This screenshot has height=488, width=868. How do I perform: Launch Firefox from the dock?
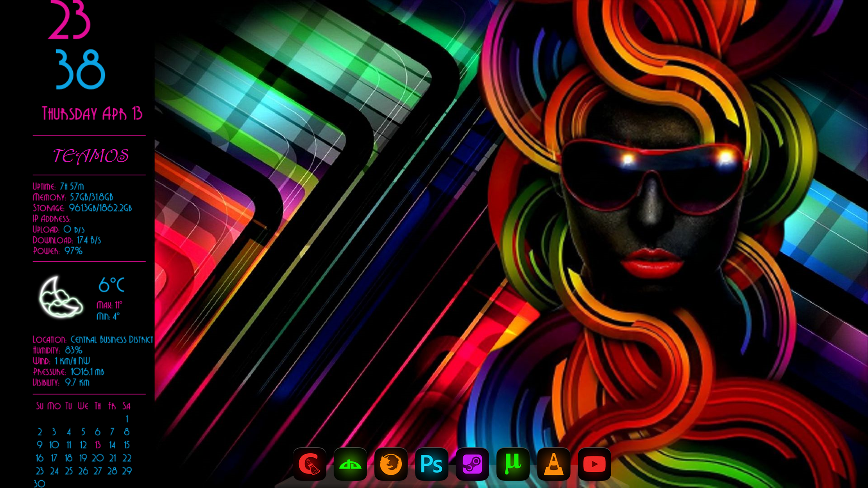(x=391, y=464)
